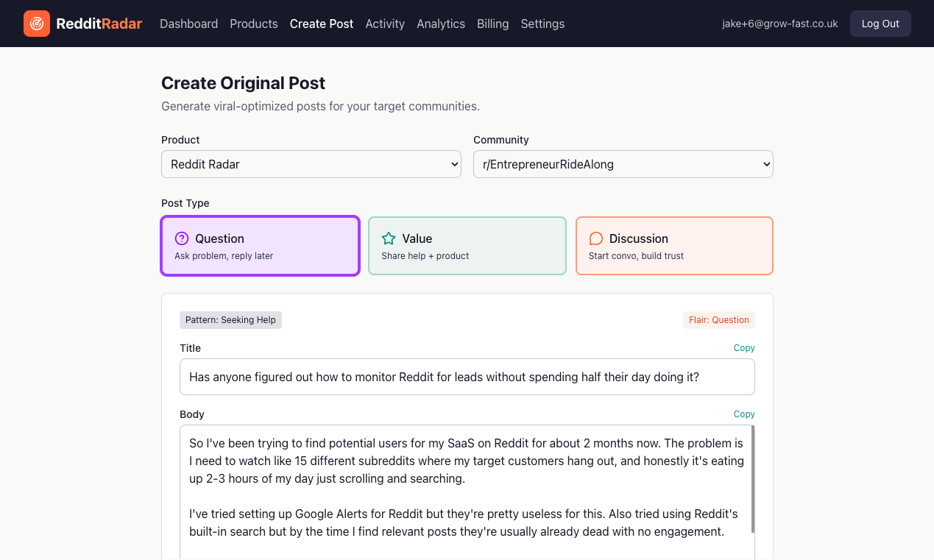View the Activity page
This screenshot has height=560, width=934.
385,24
